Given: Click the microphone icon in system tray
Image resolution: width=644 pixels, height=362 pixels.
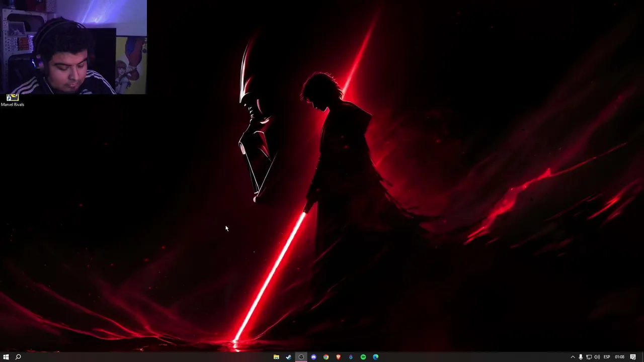Looking at the screenshot, I should pos(581,357).
